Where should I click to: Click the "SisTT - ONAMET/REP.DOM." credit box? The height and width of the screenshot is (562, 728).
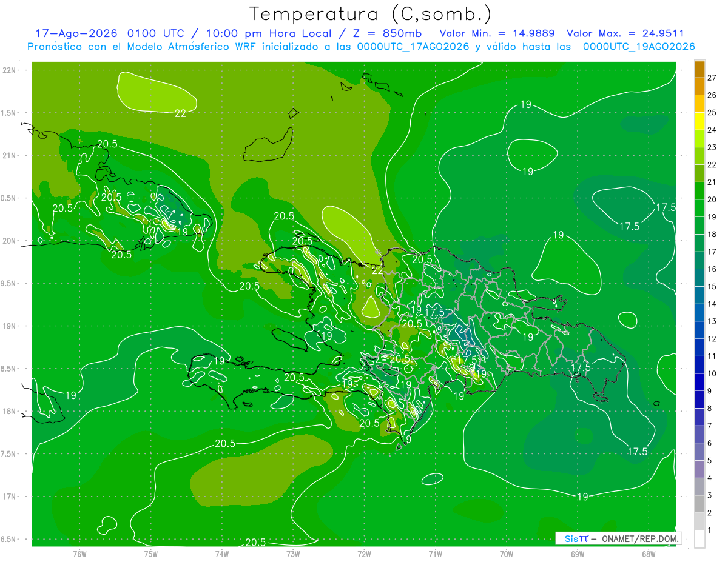pos(618,538)
